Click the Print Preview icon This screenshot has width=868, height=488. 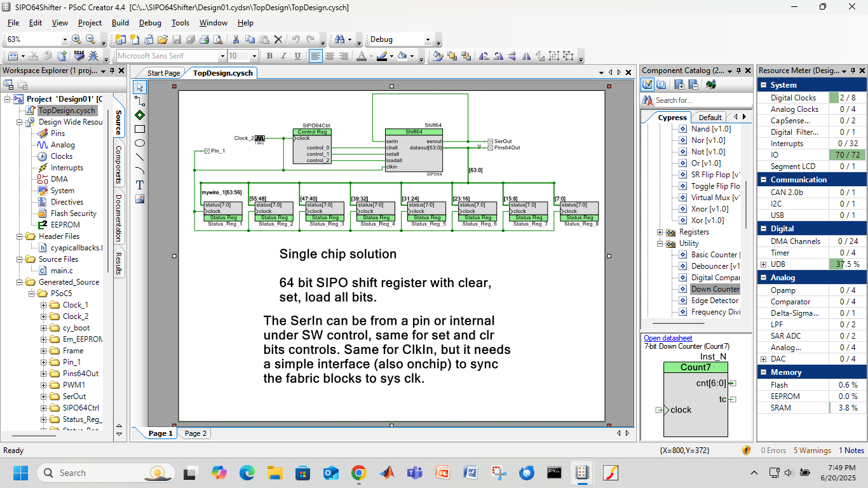pyautogui.click(x=218, y=39)
